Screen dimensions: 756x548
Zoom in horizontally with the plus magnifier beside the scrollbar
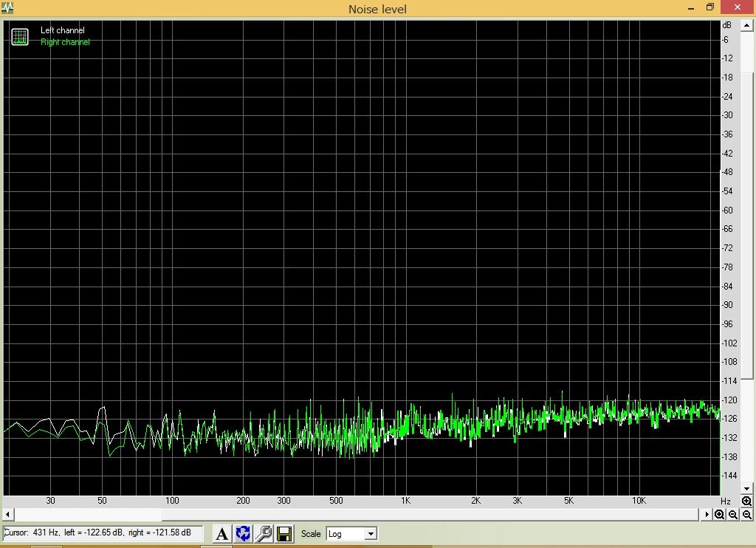(719, 515)
